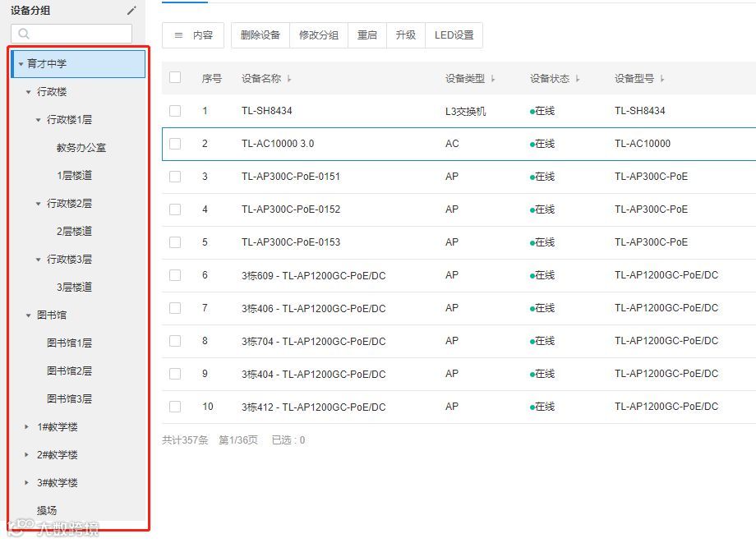Click into the device group search field
The height and width of the screenshot is (543, 756).
click(x=71, y=34)
